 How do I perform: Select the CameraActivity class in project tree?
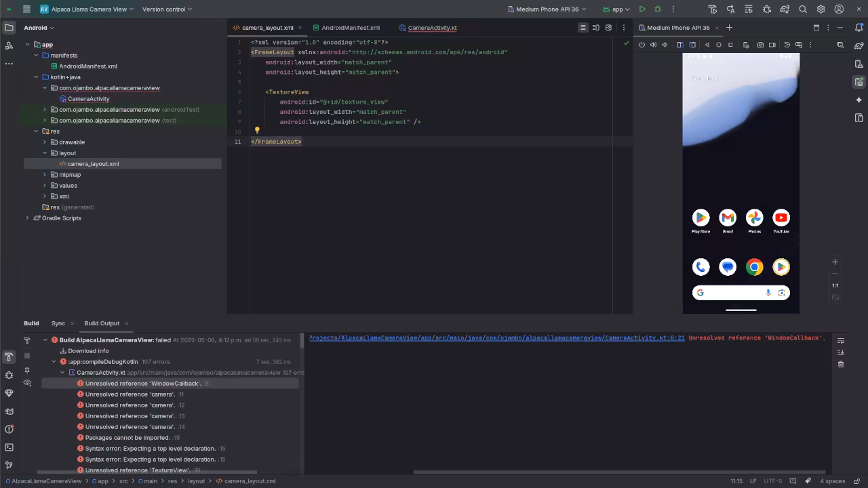tap(88, 99)
